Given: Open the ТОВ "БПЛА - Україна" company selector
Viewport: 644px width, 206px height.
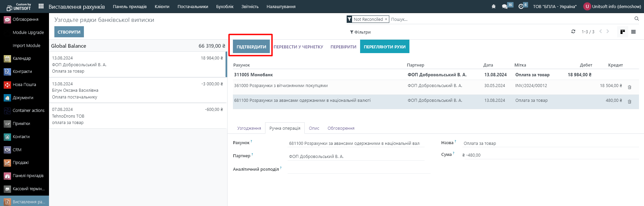Looking at the screenshot, I should pyautogui.click(x=554, y=6).
